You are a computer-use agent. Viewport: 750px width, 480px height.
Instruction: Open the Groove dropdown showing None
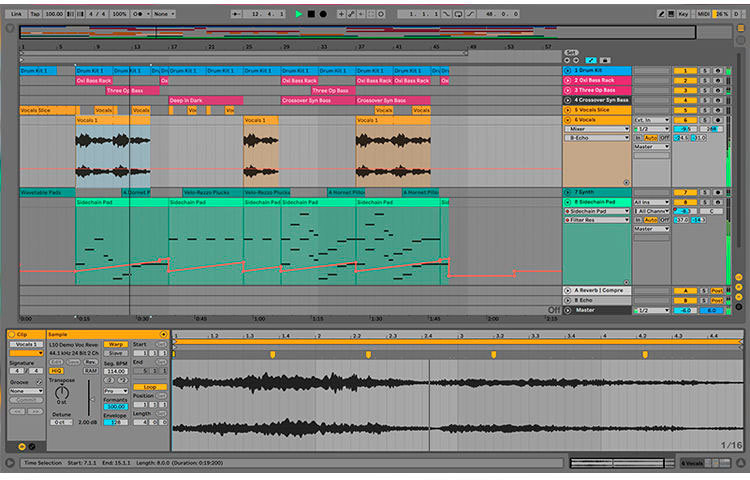click(26, 391)
